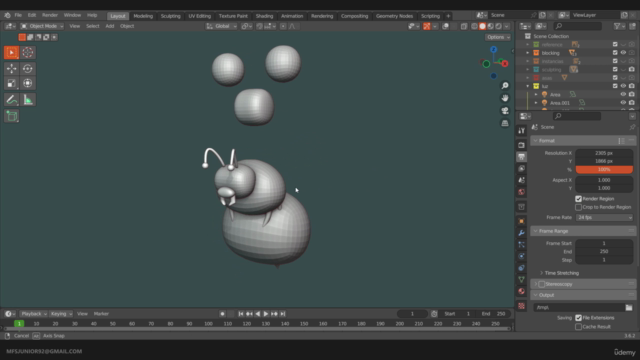Hide the Area.001 light eye icon
Screen dimensions: 640x360
[x=623, y=102]
